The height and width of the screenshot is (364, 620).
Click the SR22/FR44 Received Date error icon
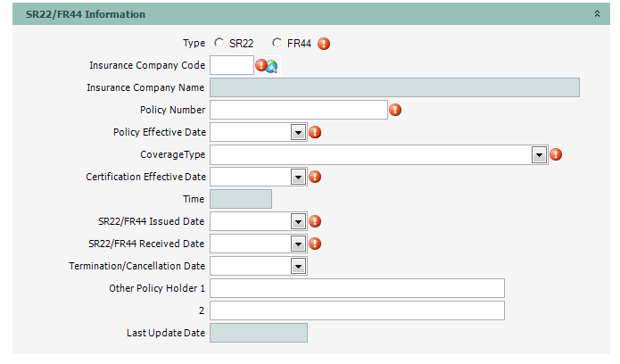click(315, 244)
